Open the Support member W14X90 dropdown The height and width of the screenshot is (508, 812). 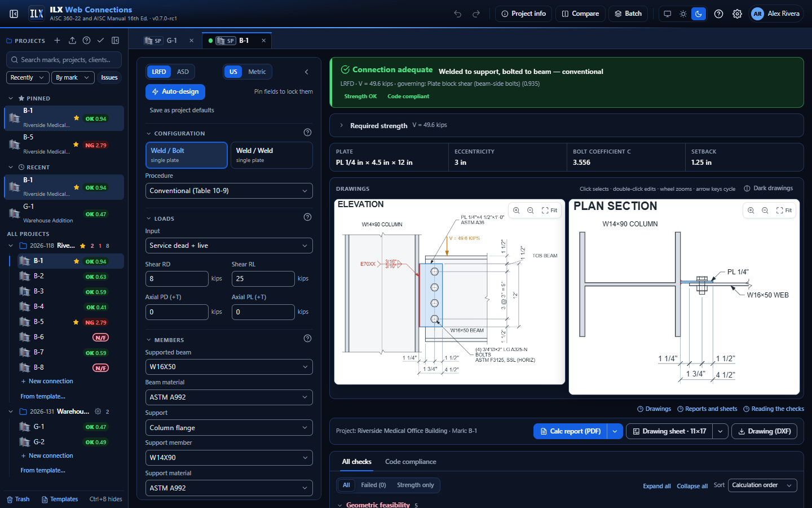pos(229,458)
